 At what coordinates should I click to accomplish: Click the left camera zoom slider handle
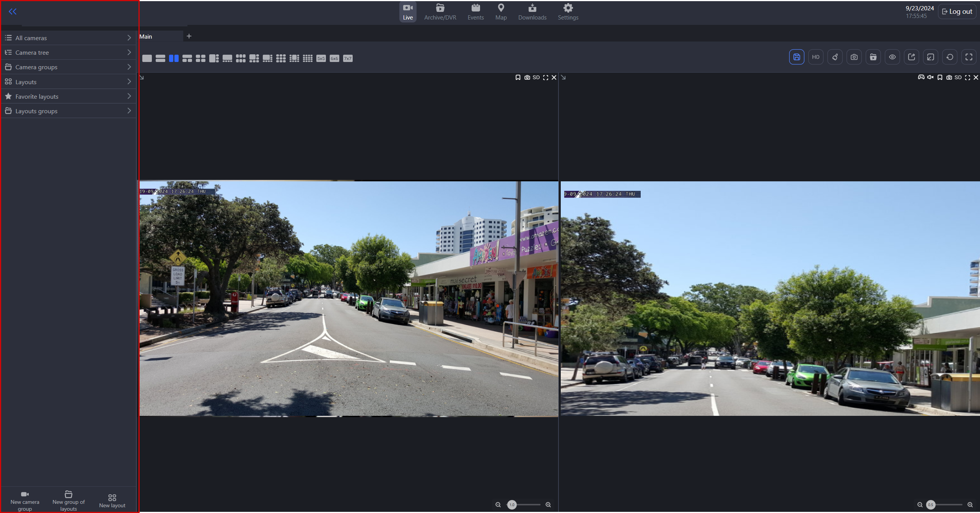coord(512,505)
